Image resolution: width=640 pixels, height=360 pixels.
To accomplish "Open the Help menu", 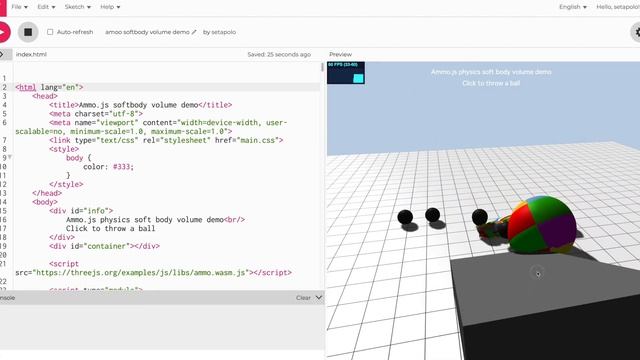I will point(110,7).
